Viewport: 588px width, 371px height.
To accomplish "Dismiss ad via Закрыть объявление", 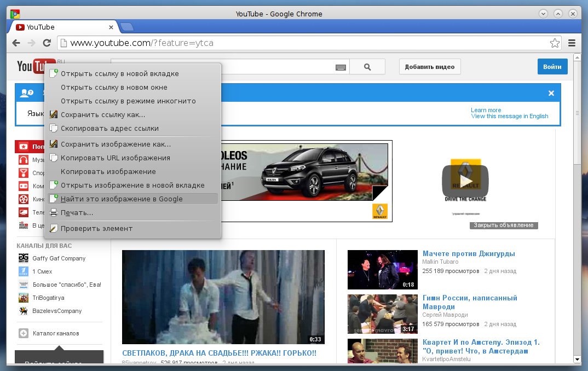I will click(504, 225).
